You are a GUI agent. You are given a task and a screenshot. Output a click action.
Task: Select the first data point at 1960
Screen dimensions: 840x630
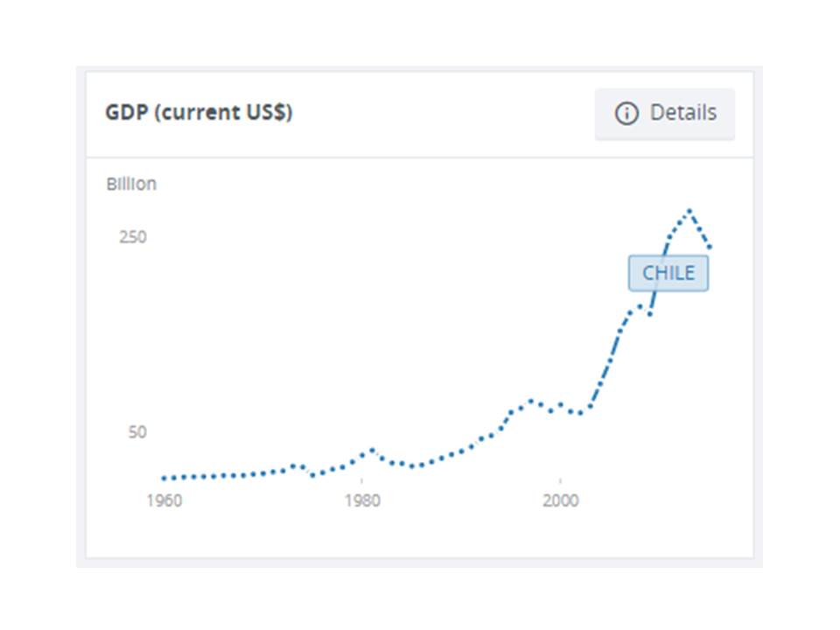164,479
